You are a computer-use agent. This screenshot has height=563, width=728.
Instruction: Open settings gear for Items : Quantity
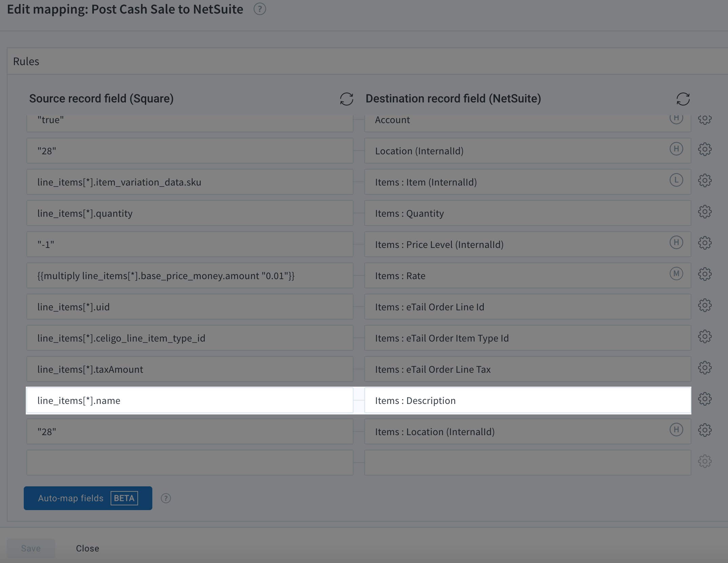pos(705,212)
